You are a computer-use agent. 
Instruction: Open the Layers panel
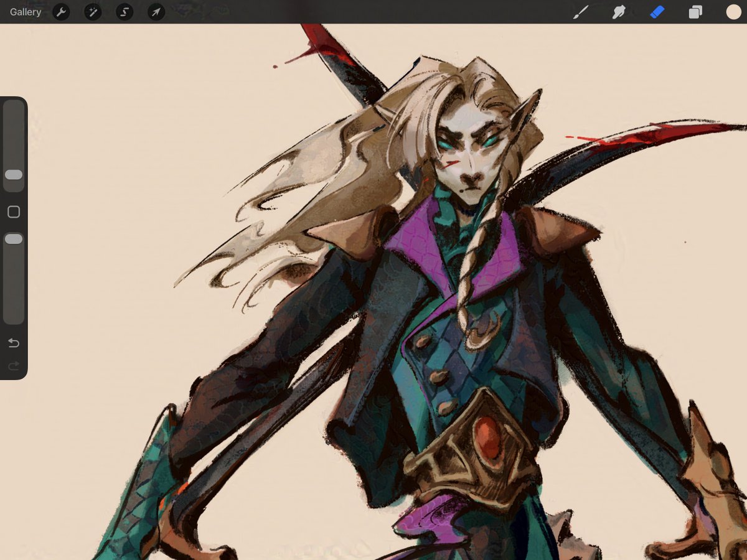[x=695, y=12]
